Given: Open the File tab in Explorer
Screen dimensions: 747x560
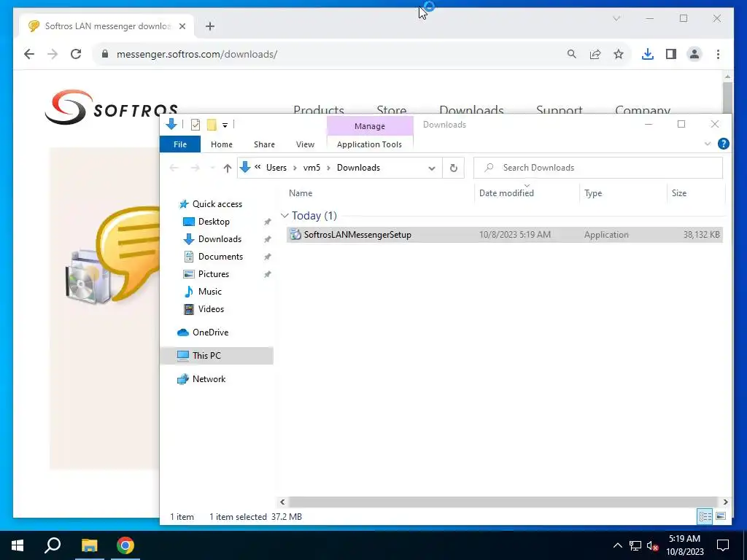Looking at the screenshot, I should [180, 144].
